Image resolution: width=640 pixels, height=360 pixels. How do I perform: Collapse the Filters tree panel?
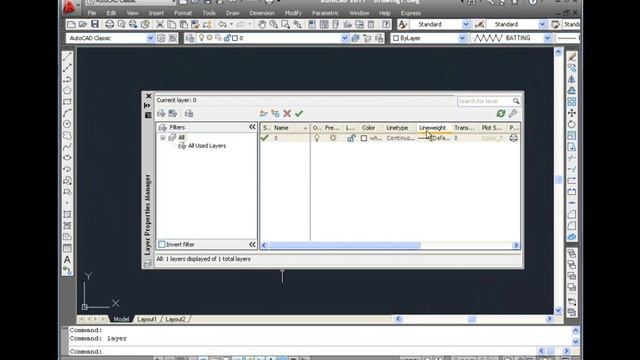(x=252, y=127)
